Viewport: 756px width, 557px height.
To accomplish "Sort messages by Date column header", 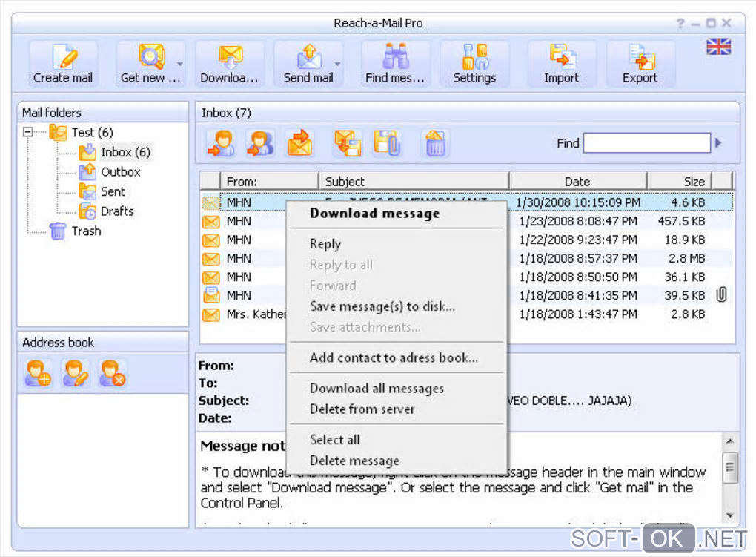I will tap(578, 182).
